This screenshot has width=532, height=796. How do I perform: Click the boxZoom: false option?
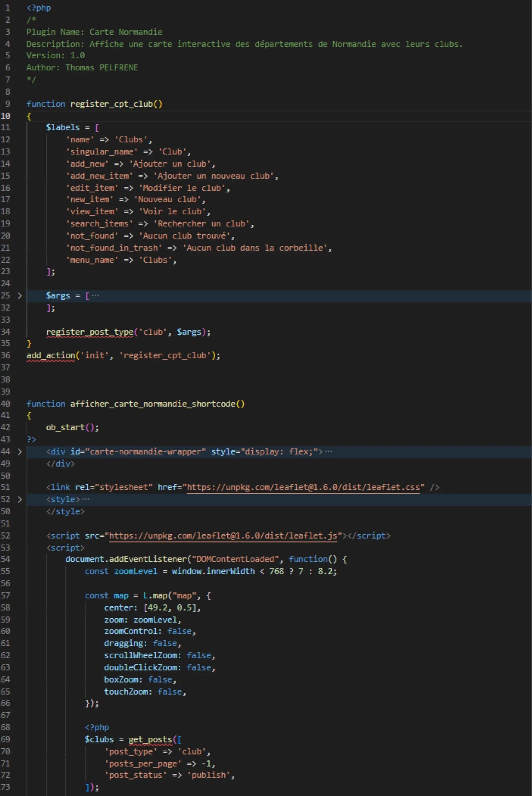click(140, 680)
